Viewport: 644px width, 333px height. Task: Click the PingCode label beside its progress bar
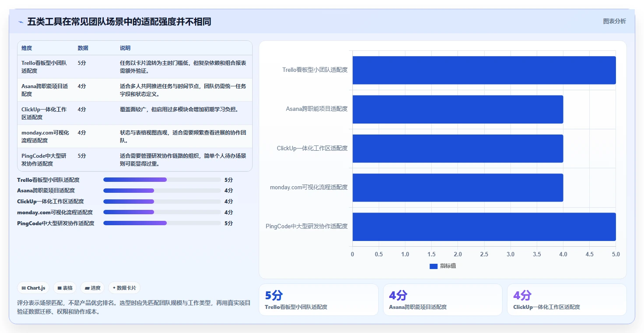[x=56, y=223]
